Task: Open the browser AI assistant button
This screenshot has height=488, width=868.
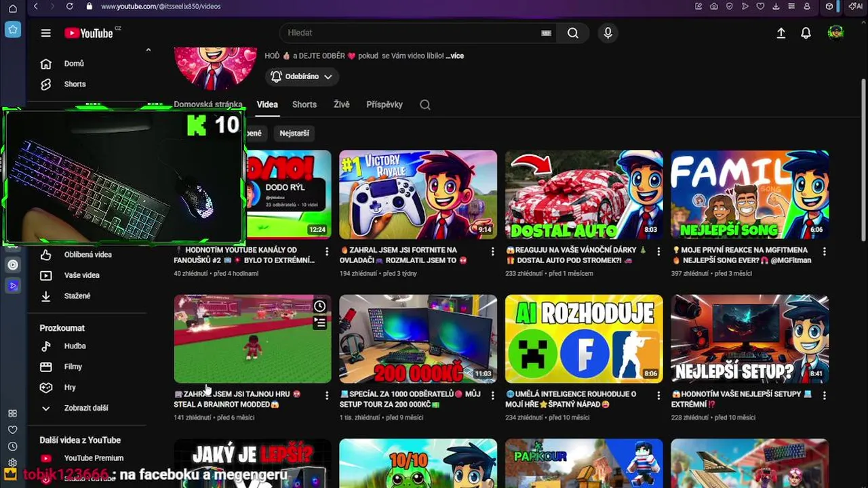Action: click(x=856, y=6)
